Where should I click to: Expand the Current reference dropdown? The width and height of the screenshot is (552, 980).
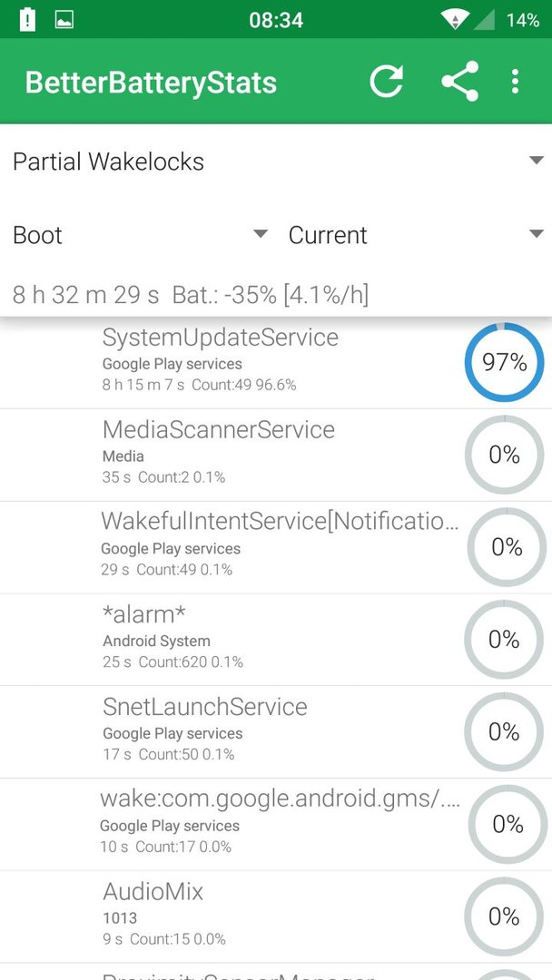pos(416,235)
